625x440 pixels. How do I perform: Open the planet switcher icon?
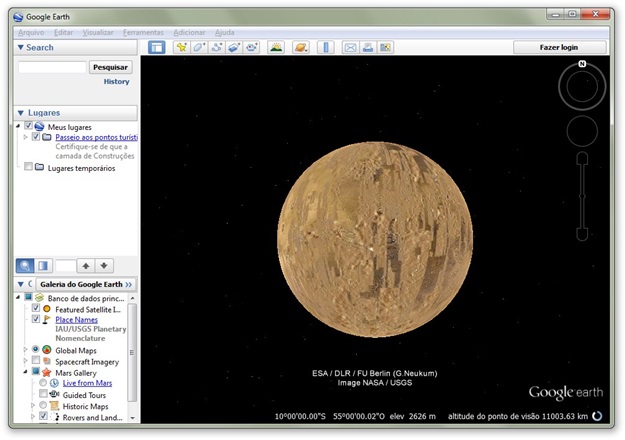[x=301, y=47]
